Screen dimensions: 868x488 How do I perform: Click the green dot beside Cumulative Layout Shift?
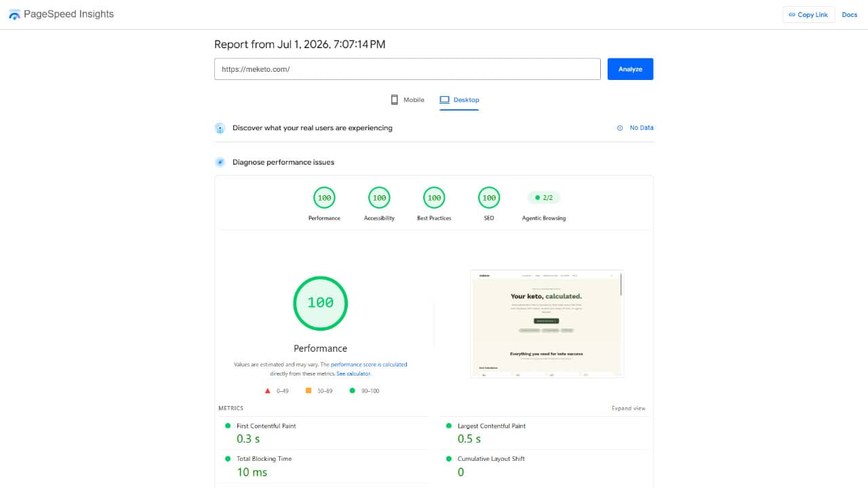click(x=449, y=459)
